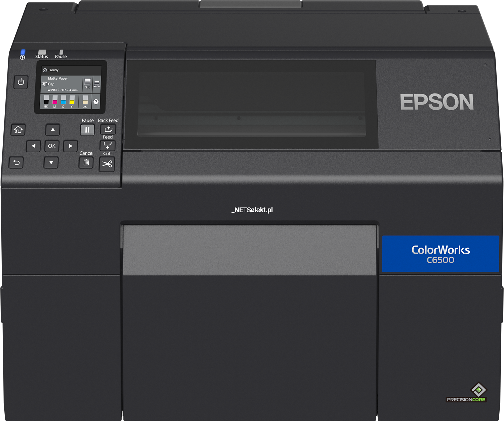Open the Menu on the LCD screen

[97, 84]
